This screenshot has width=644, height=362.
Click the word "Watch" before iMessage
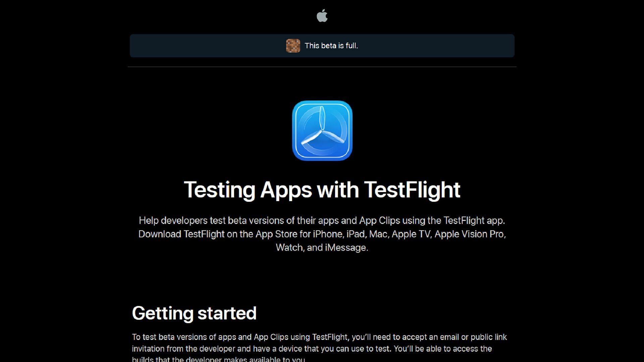tap(289, 247)
